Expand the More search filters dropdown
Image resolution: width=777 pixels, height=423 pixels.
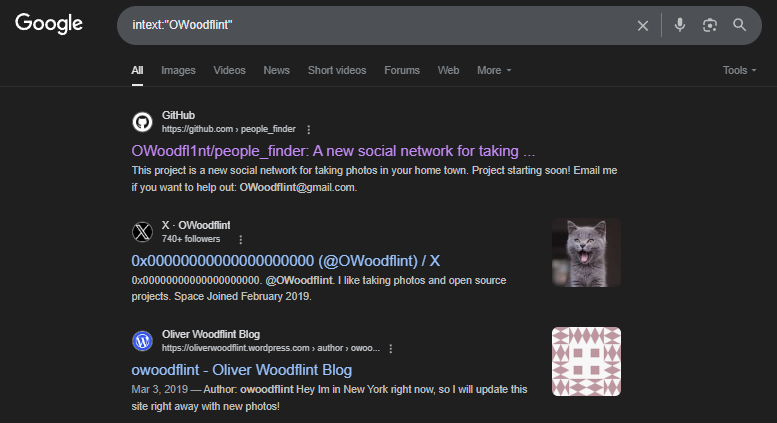tap(494, 70)
